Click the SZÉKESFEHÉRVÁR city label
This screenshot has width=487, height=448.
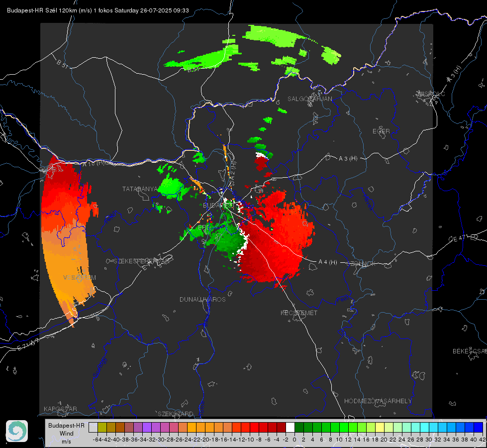142,261
